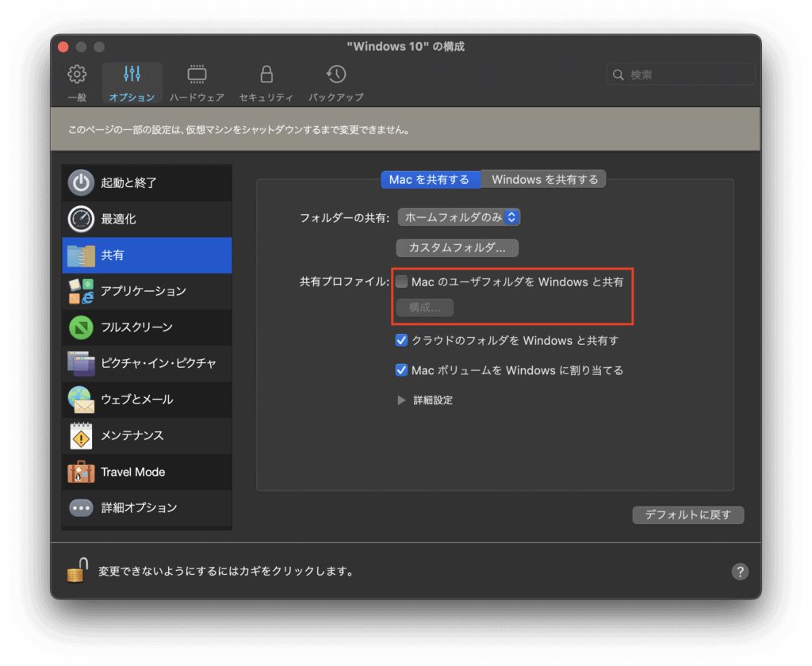Enable Mac のユーザフォルダを Windows と共有 checkbox
812x666 pixels.
(401, 281)
